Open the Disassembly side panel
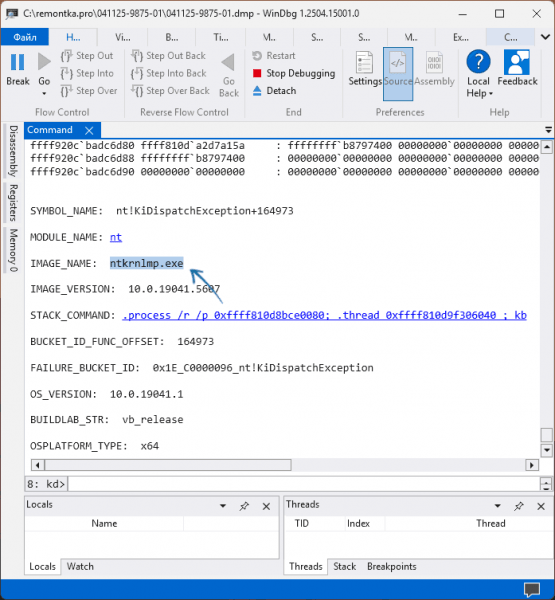The height and width of the screenshot is (600, 555). click(13, 151)
